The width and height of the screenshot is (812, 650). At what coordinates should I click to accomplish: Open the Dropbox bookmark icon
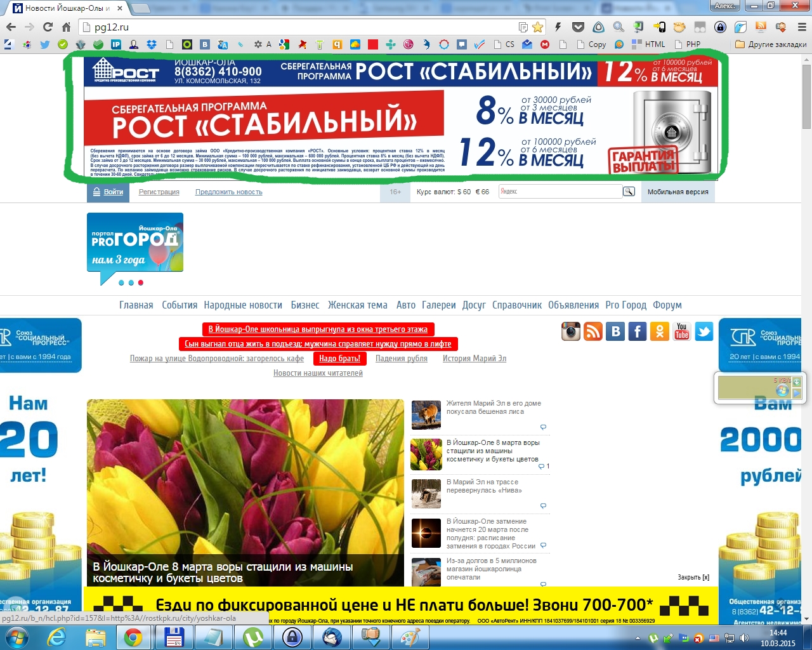(x=151, y=44)
